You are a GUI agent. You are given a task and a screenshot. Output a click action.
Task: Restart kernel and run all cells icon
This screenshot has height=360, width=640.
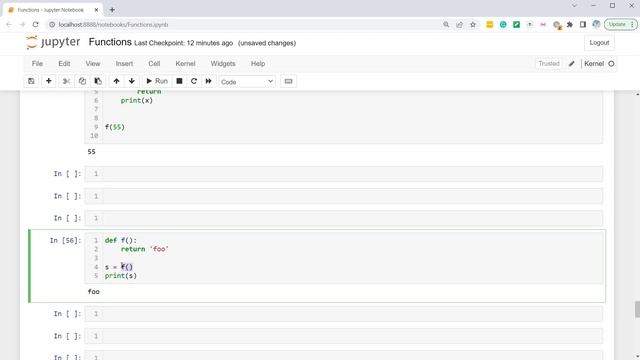point(209,81)
